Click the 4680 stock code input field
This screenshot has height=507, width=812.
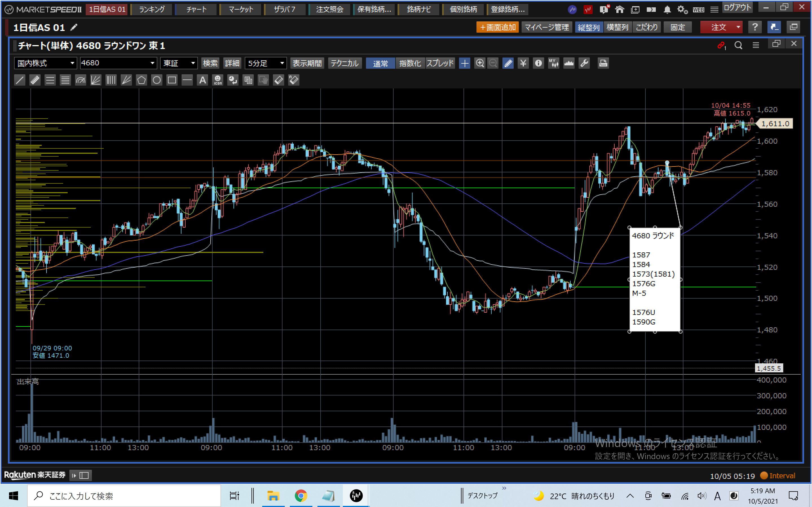(x=114, y=63)
